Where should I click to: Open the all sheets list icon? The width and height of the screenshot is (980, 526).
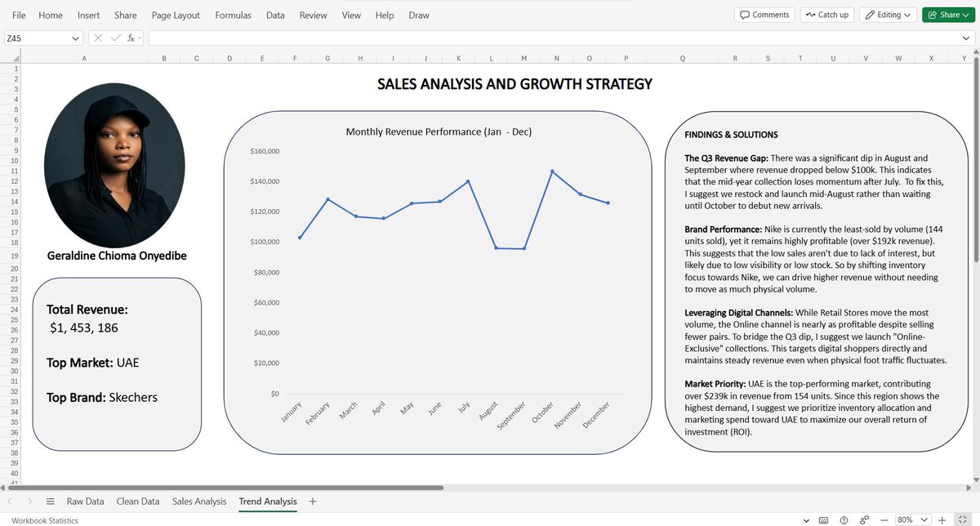50,501
